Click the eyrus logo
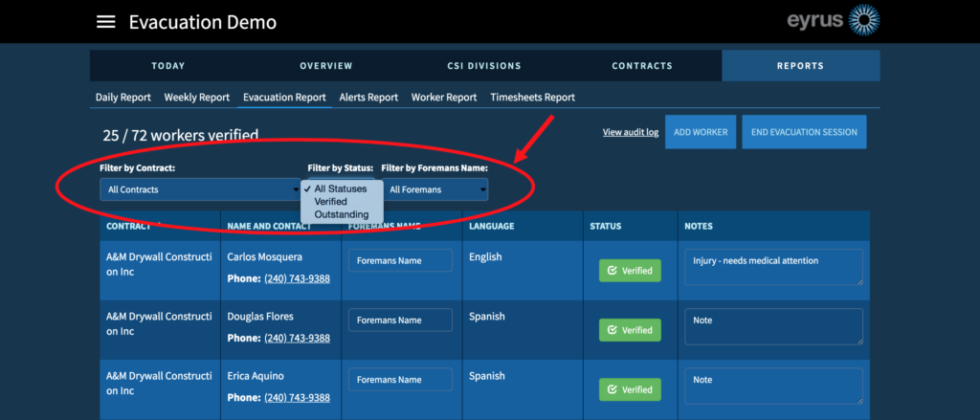The image size is (980, 420). (834, 21)
